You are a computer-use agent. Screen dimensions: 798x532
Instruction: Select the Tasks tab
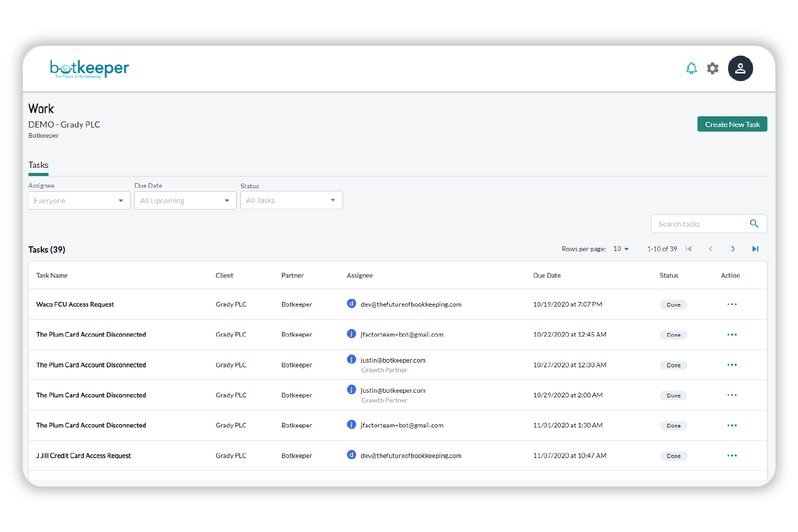point(38,165)
